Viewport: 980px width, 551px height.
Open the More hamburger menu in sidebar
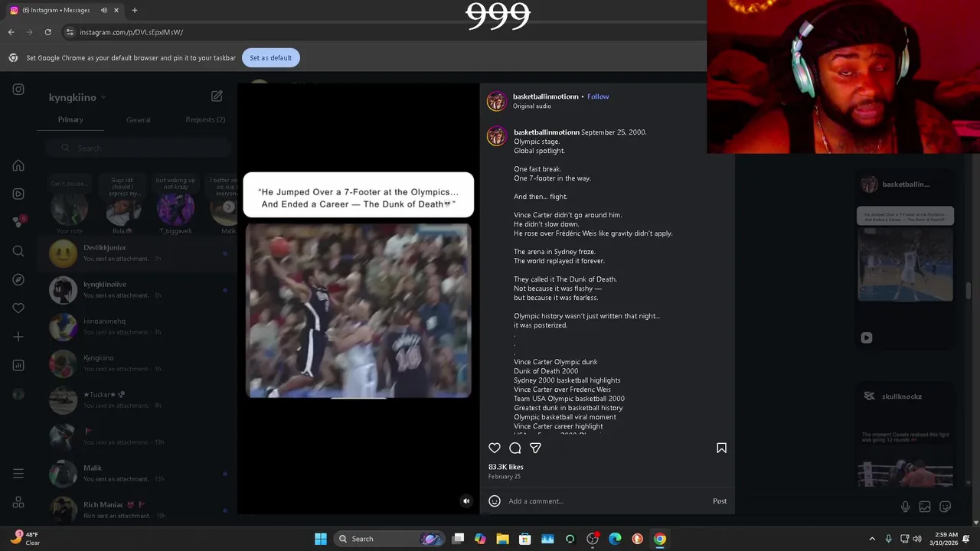point(18,474)
